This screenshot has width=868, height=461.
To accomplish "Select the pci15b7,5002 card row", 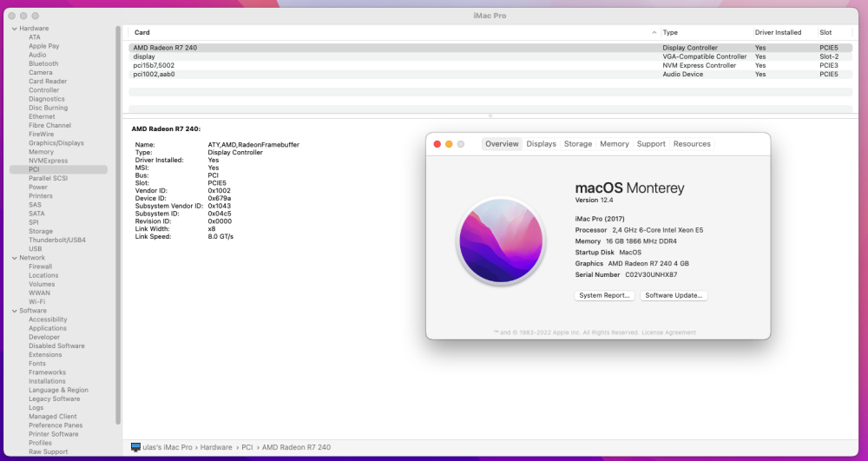I will click(x=490, y=65).
